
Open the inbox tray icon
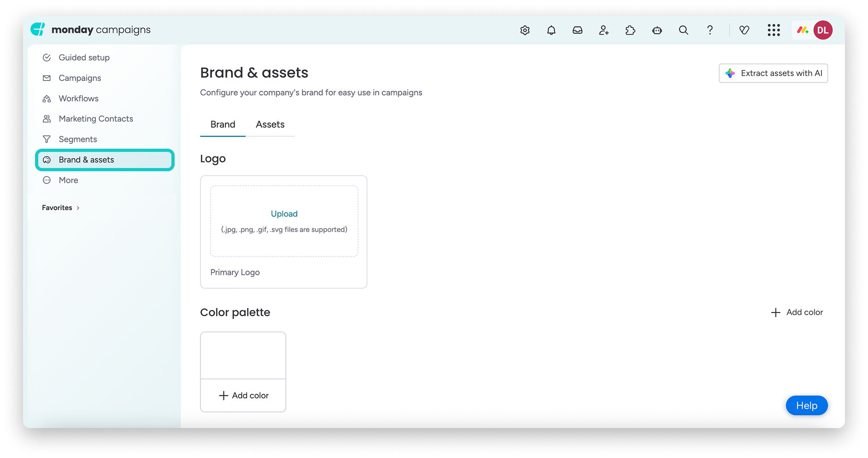pyautogui.click(x=577, y=30)
